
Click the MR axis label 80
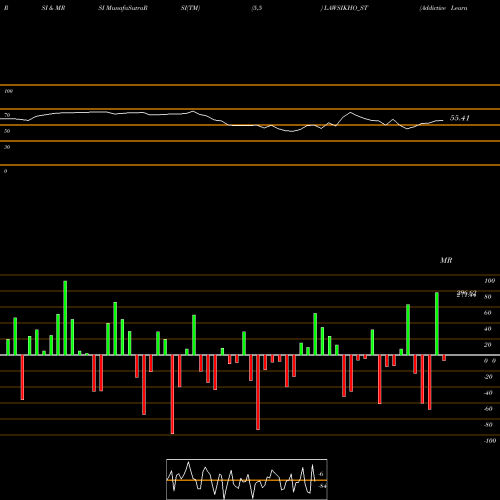pyautogui.click(x=487, y=297)
